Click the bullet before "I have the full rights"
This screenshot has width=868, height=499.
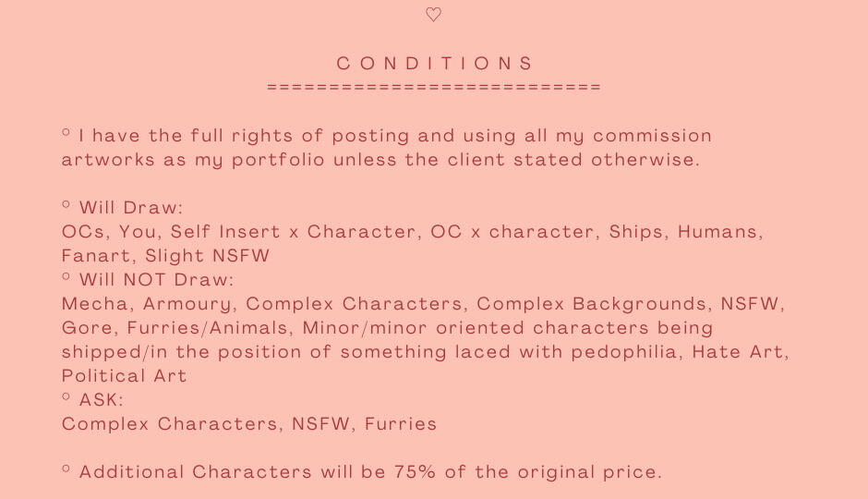pos(66,133)
